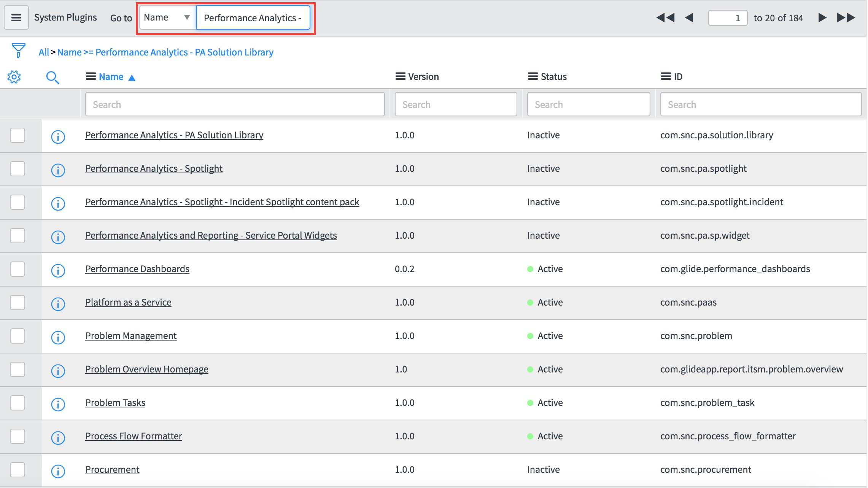Click the filter funnel icon
The height and width of the screenshot is (488, 868).
coord(18,50)
